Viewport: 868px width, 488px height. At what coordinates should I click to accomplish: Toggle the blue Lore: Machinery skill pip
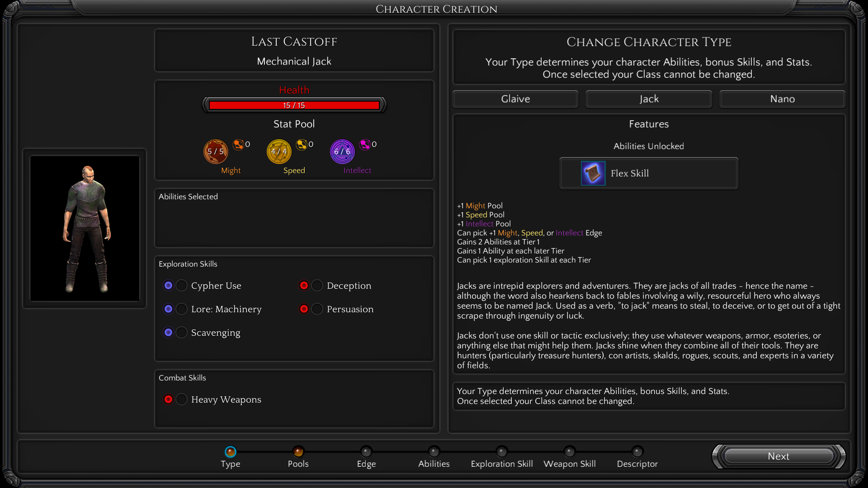pos(168,309)
